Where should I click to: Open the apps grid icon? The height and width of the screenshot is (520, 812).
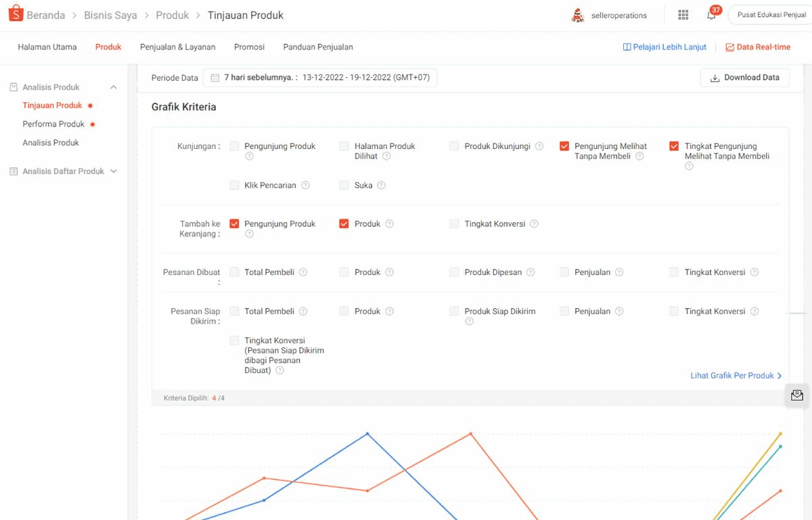683,14
